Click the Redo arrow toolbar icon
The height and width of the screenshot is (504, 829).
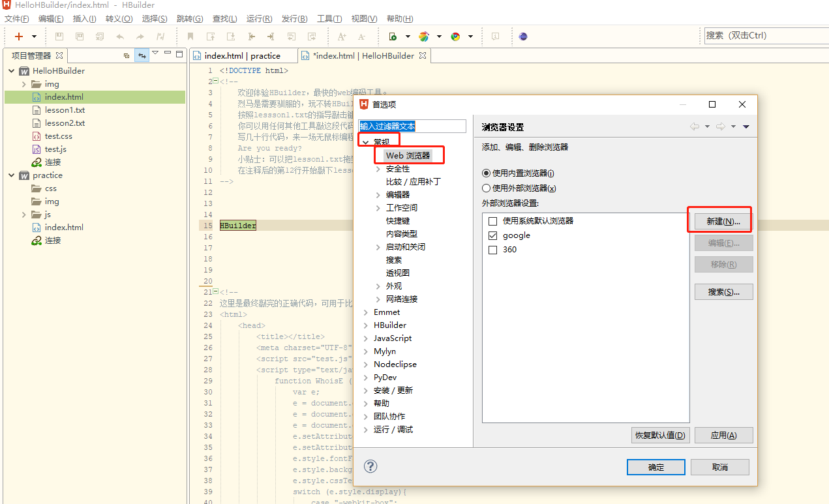point(140,37)
